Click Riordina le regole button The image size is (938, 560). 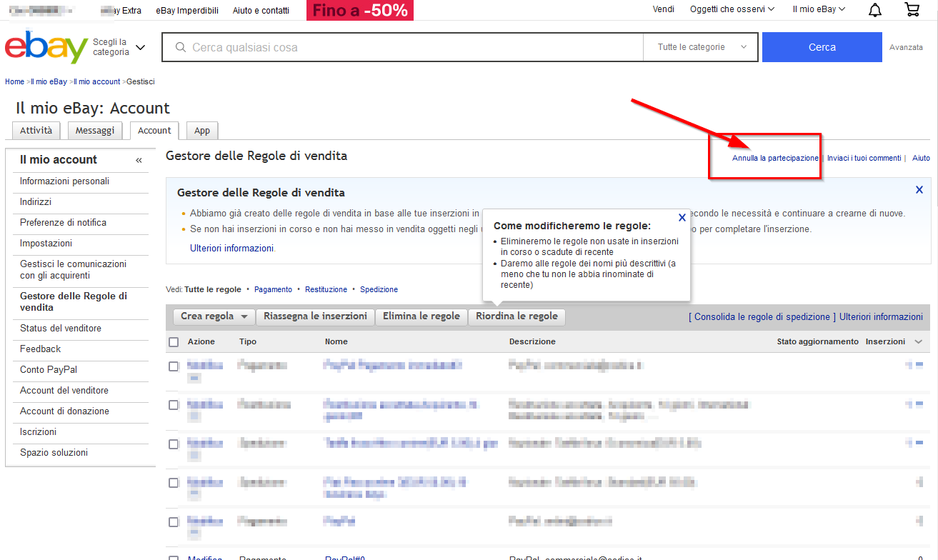(517, 316)
